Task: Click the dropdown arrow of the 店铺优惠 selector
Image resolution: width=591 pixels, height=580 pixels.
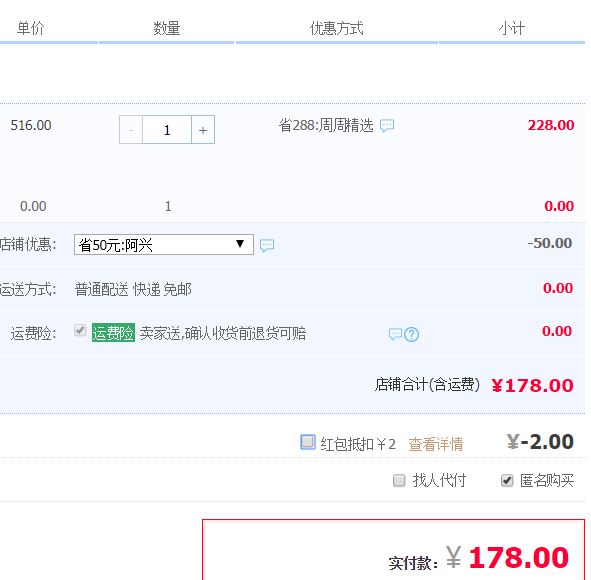Action: point(240,244)
